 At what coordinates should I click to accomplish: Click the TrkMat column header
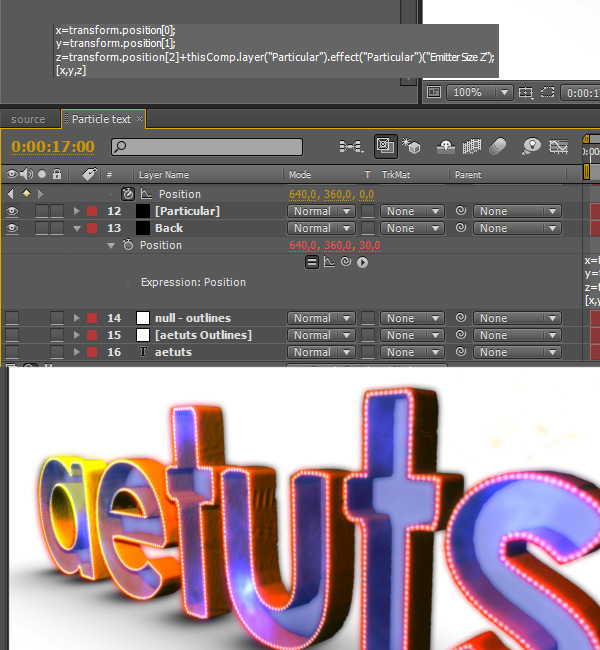(x=396, y=175)
